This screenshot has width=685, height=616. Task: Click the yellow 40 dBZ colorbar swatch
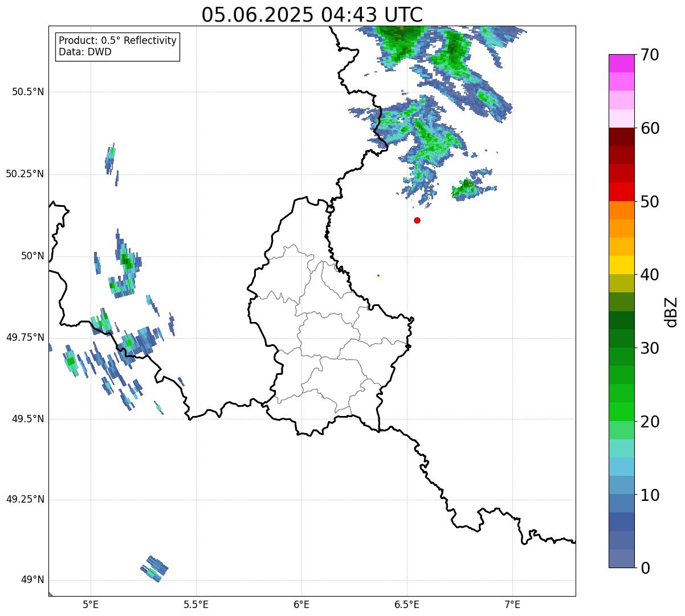pos(622,265)
